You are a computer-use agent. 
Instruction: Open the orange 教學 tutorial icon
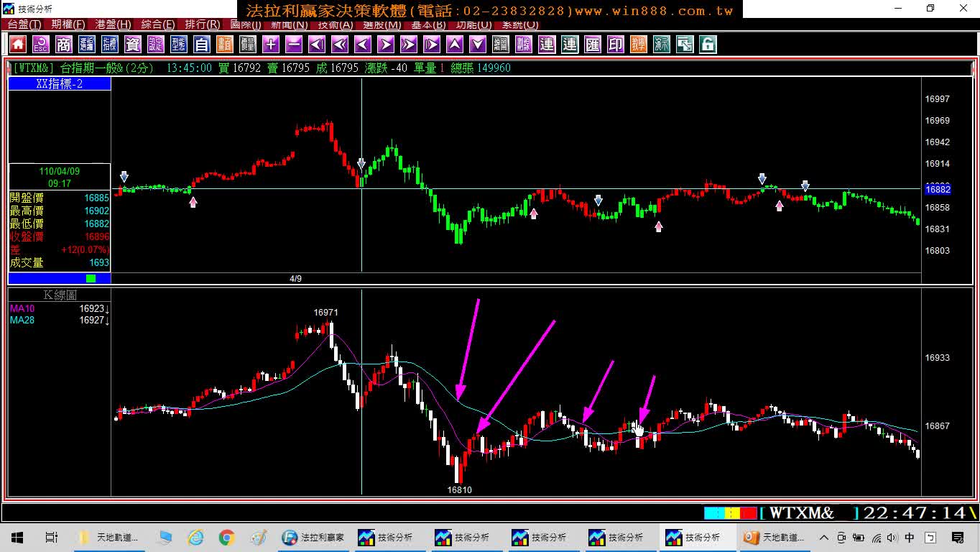[639, 45]
